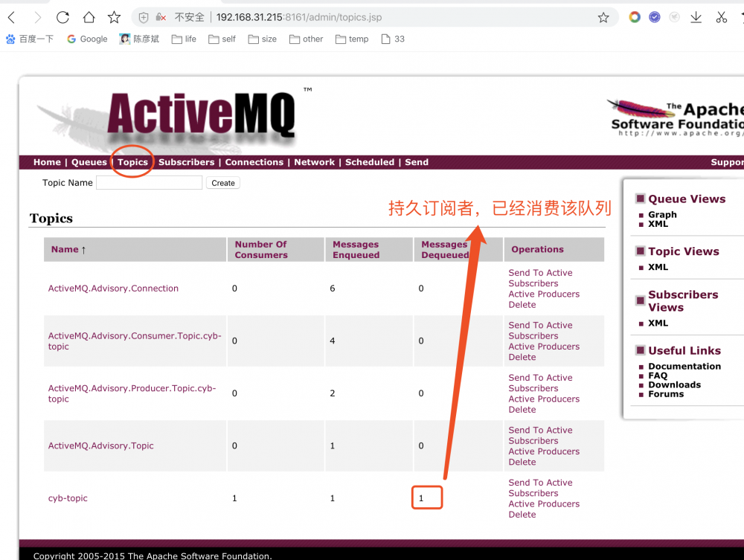Switch to the Queues page
Viewport: 744px width, 560px height.
(x=89, y=162)
